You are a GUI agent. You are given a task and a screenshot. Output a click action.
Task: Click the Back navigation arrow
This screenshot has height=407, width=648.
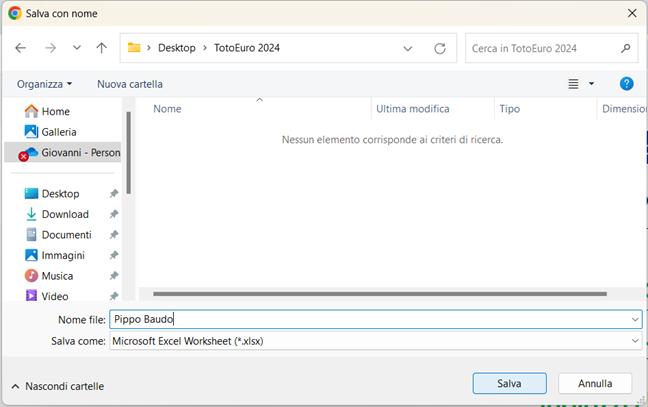point(21,48)
